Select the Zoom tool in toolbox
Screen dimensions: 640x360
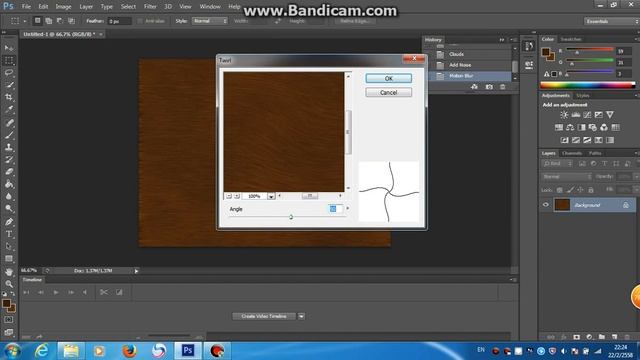[9, 284]
